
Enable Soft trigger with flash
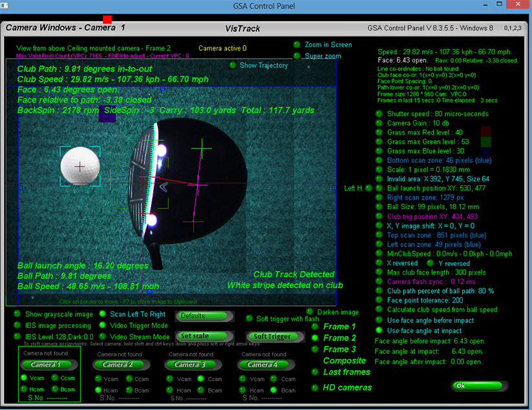point(250,318)
